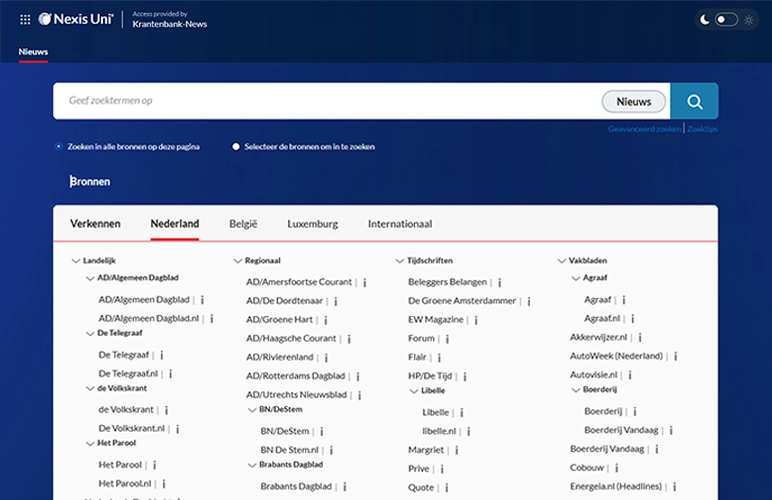
Task: Collapse the de Volkskrant subgroup
Action: pyautogui.click(x=90, y=389)
